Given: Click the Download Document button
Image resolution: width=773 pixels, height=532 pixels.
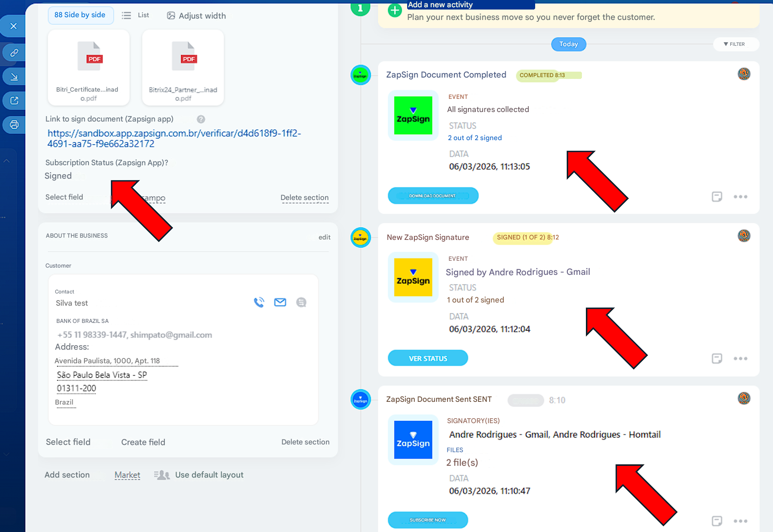Looking at the screenshot, I should (433, 196).
